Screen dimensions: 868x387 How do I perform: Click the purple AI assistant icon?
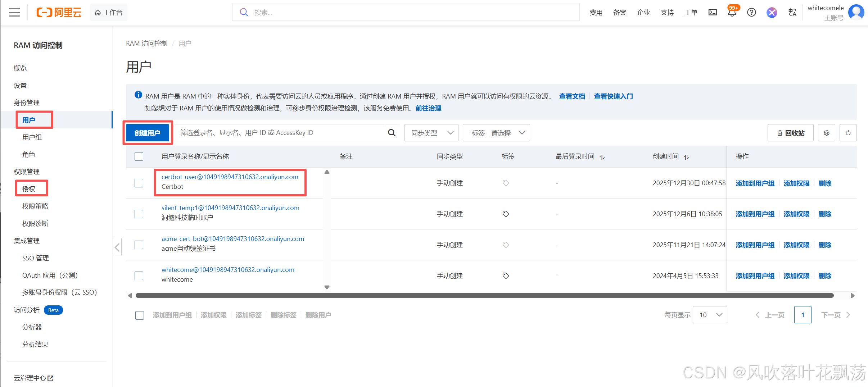click(772, 13)
